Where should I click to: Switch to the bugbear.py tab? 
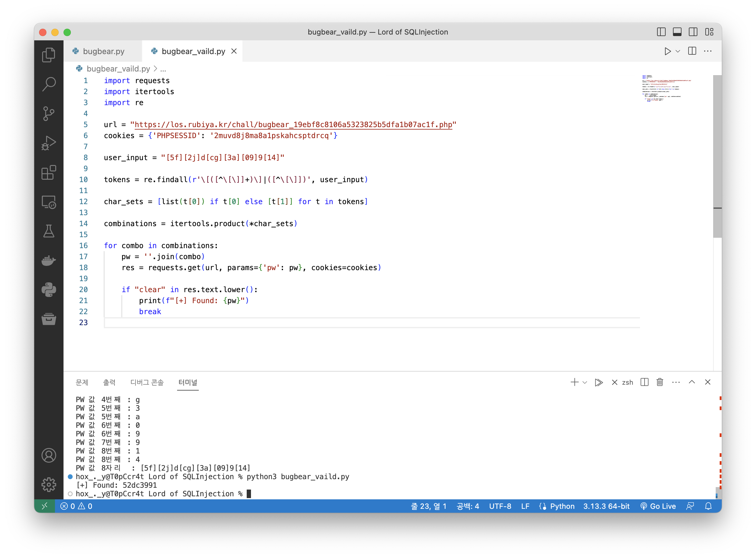pos(103,51)
